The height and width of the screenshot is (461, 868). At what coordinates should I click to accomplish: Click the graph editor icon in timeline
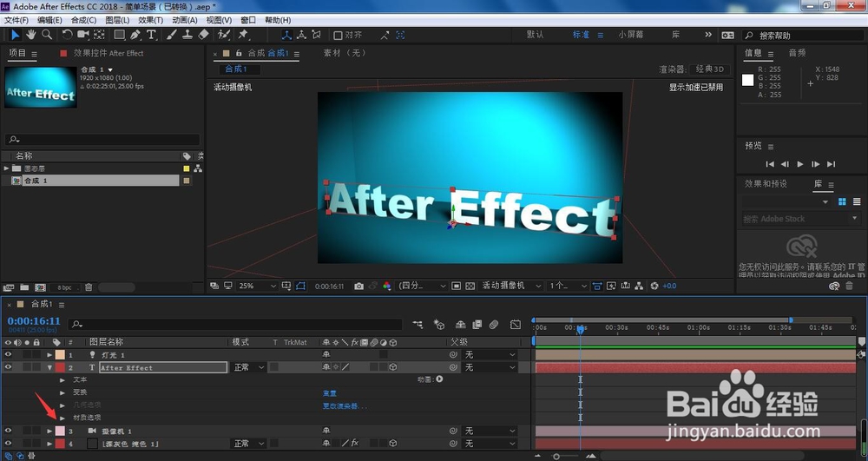pos(516,325)
